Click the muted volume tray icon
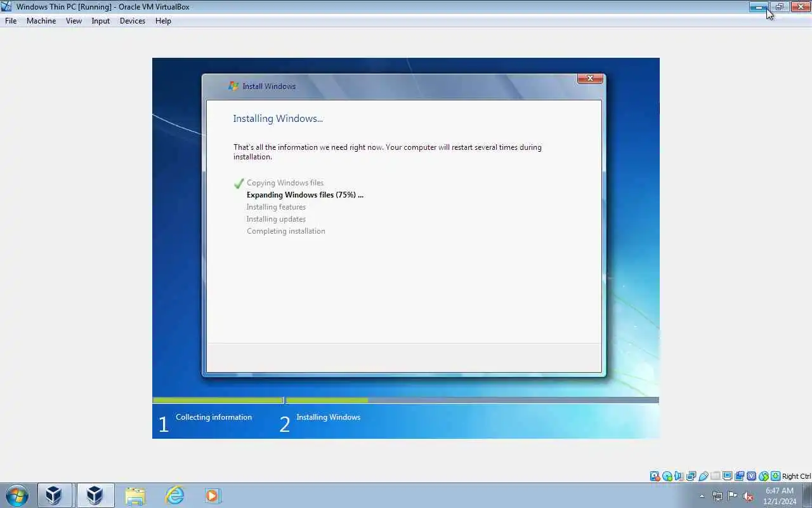The image size is (812, 508). tap(749, 496)
